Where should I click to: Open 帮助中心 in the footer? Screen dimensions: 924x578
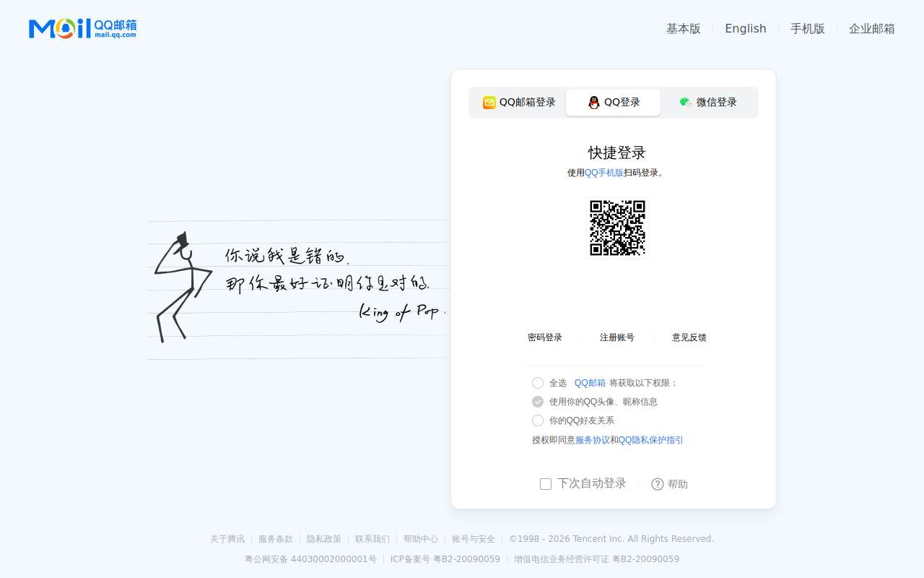point(421,539)
